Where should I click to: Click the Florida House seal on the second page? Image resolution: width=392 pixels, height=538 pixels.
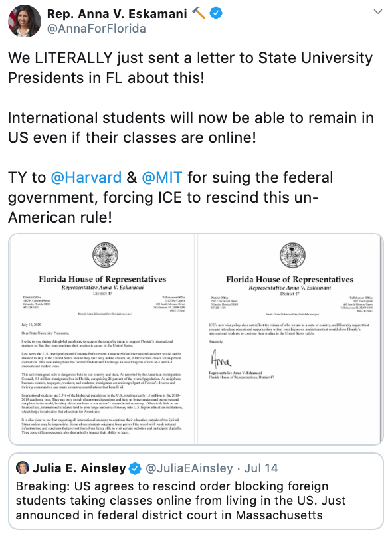click(292, 255)
